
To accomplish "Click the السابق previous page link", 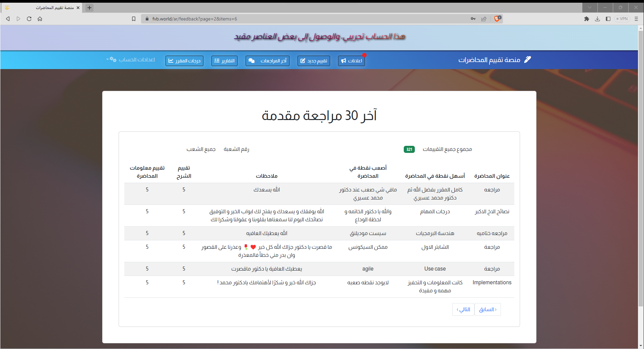I will [x=488, y=309].
